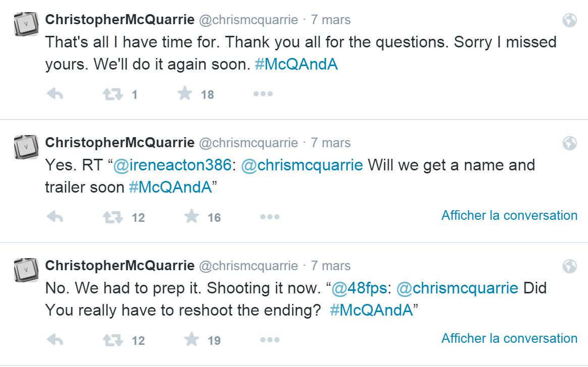
Task: Favorite the "name and trailer soon" tweet
Action: (x=191, y=216)
